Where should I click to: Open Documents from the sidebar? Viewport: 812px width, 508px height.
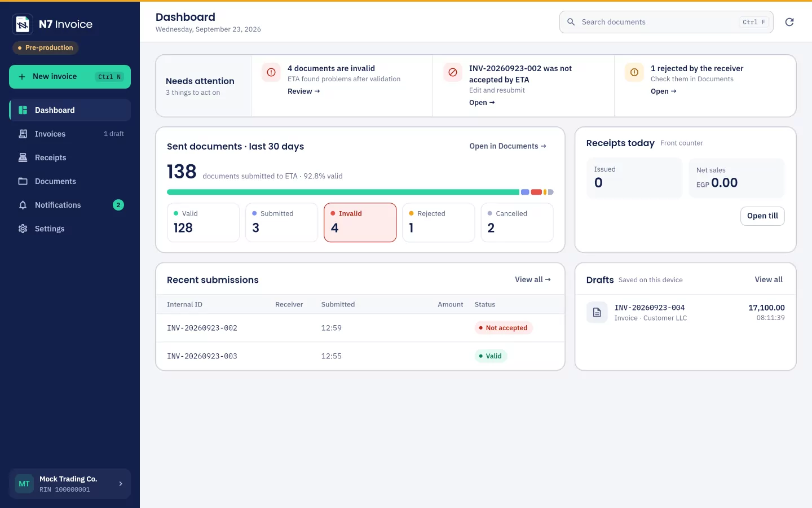(70, 181)
